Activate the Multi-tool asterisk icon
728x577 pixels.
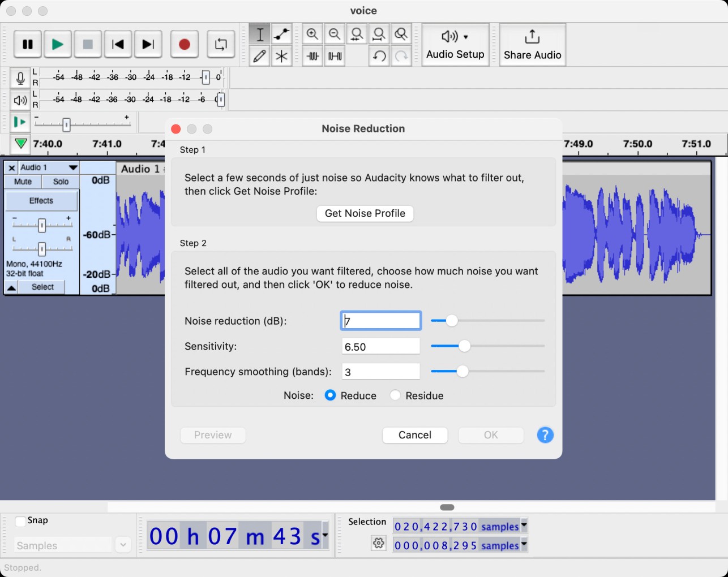pos(281,56)
